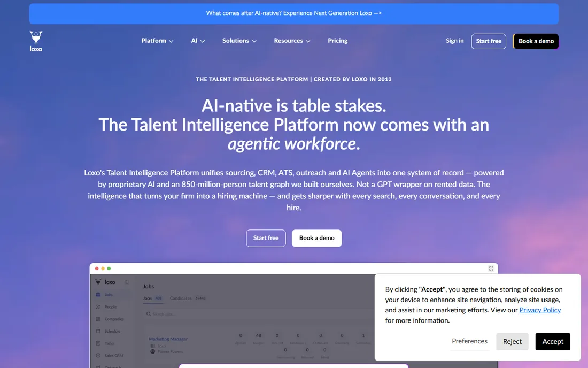Click the Palmer Powers avatar icon
This screenshot has width=588, height=368.
point(153,351)
